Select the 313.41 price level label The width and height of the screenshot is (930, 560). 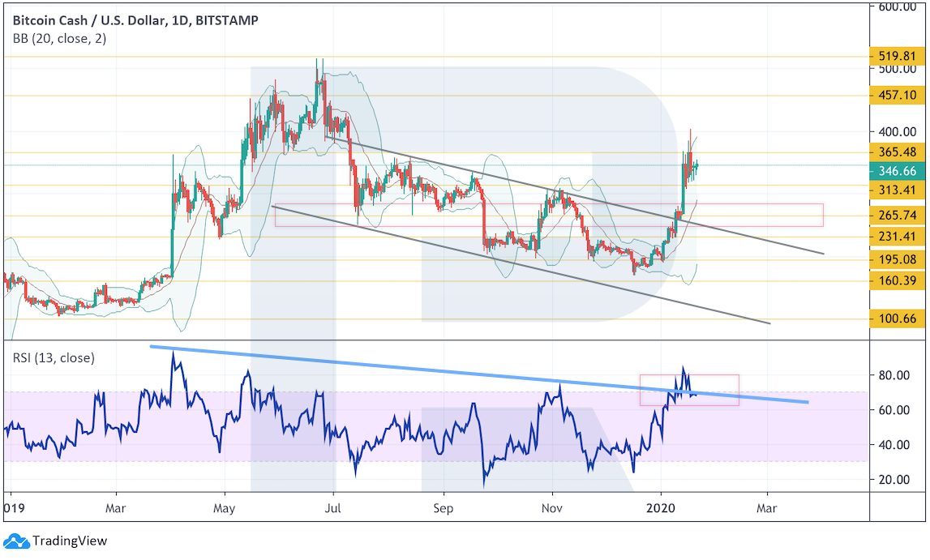pyautogui.click(x=898, y=190)
